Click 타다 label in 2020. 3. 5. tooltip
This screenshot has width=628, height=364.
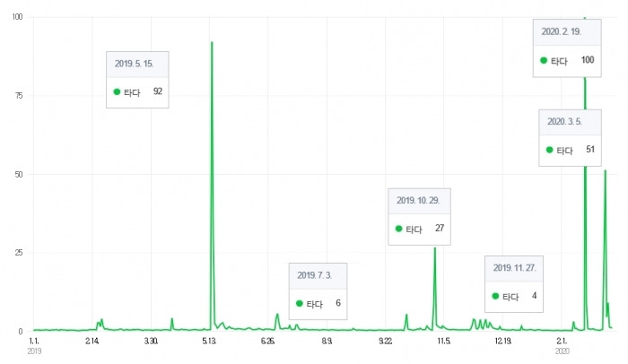pos(564,151)
